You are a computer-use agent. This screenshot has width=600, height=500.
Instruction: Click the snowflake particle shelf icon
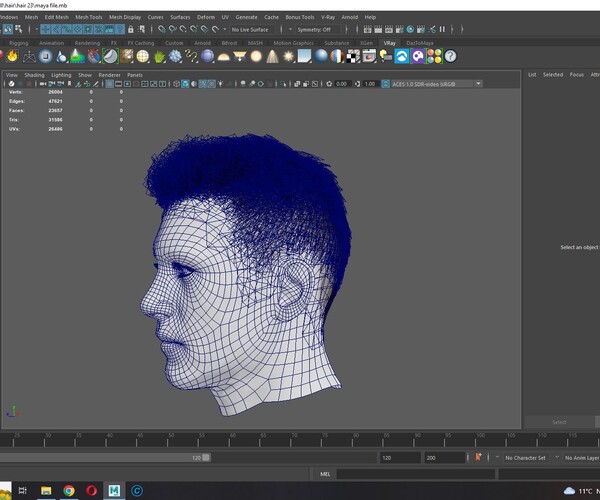175,56
